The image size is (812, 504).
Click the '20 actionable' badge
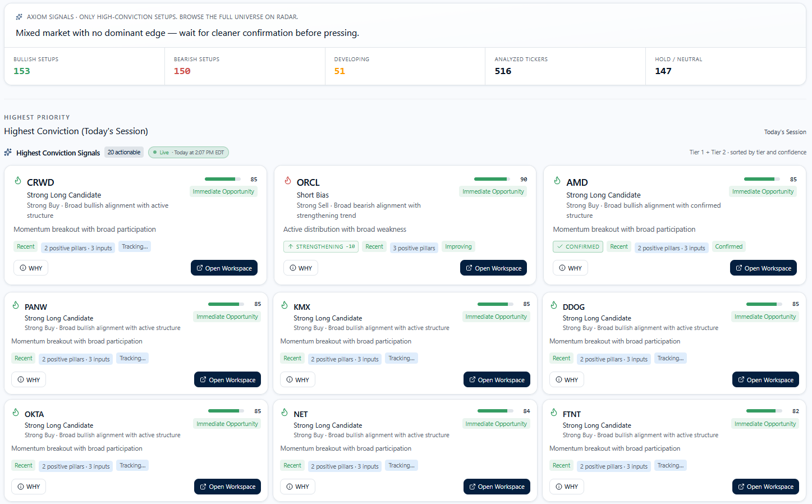pos(124,152)
